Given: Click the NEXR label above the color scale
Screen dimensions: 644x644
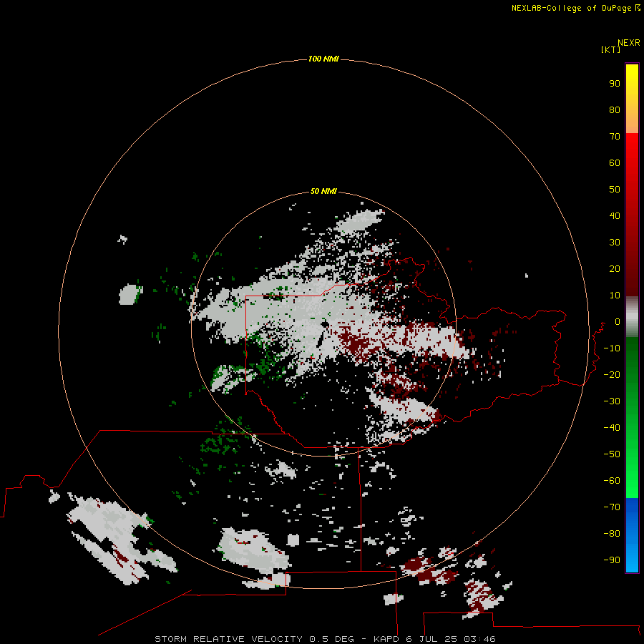Looking at the screenshot, I should (629, 43).
